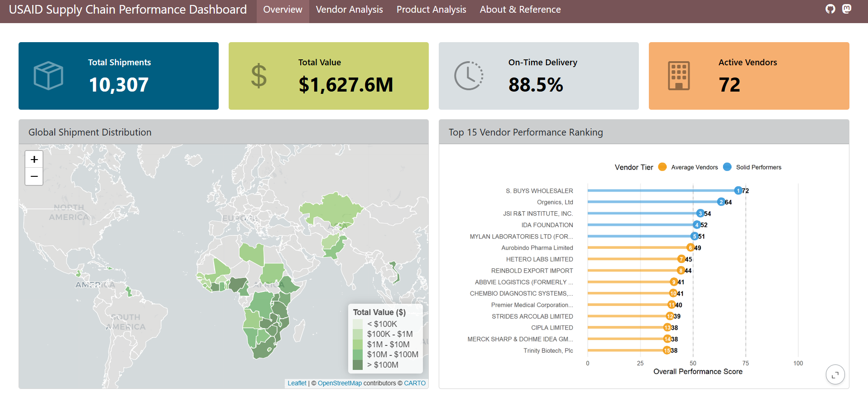Click the Total Shipments box icon

pos(48,76)
